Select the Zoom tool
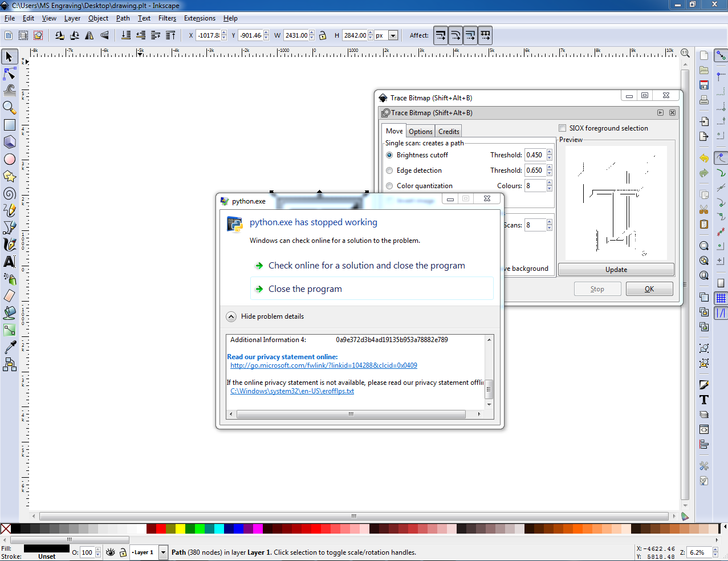The height and width of the screenshot is (561, 728). [x=9, y=108]
